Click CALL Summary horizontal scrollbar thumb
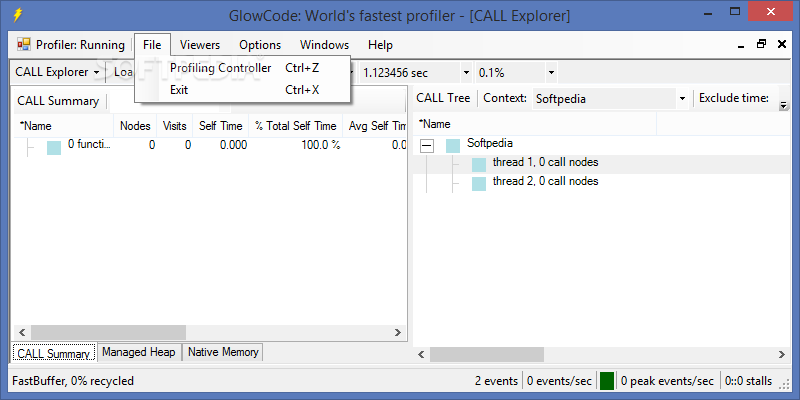The width and height of the screenshot is (800, 400). (108, 333)
